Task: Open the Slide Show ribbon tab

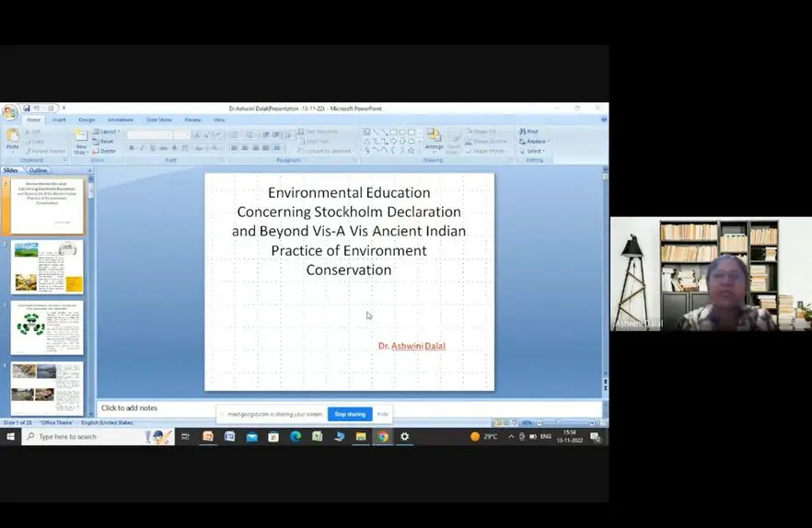Action: coord(158,120)
